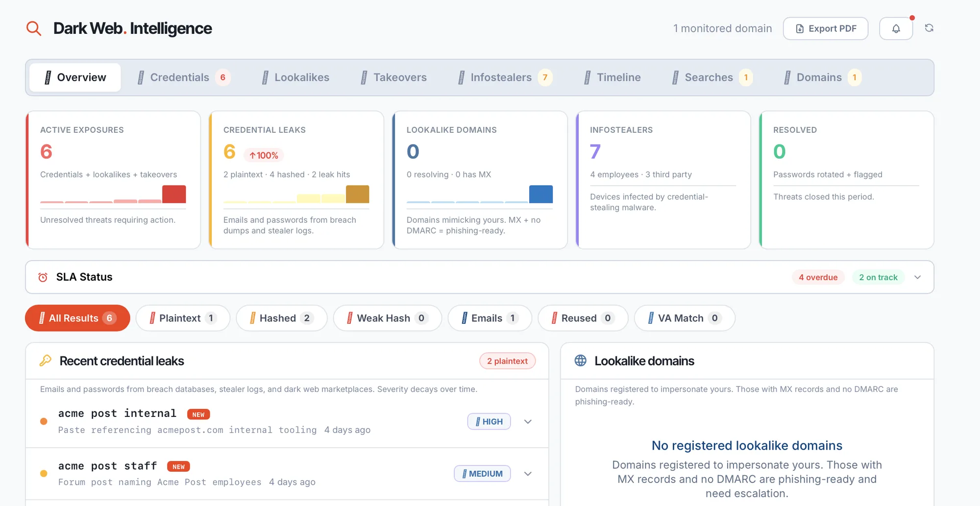The image size is (980, 506).
Task: Click the globe icon beside Lookalike domains
Action: 581,361
